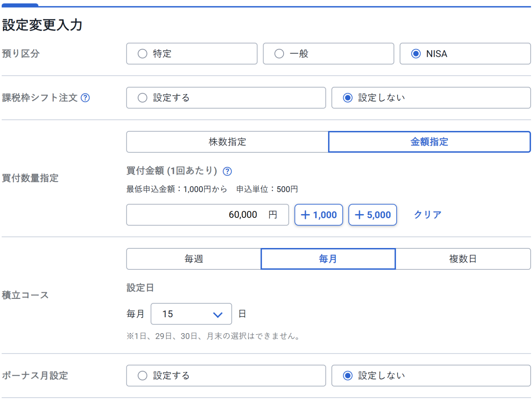
Task: Select the 特定 account radio option
Action: [192, 54]
